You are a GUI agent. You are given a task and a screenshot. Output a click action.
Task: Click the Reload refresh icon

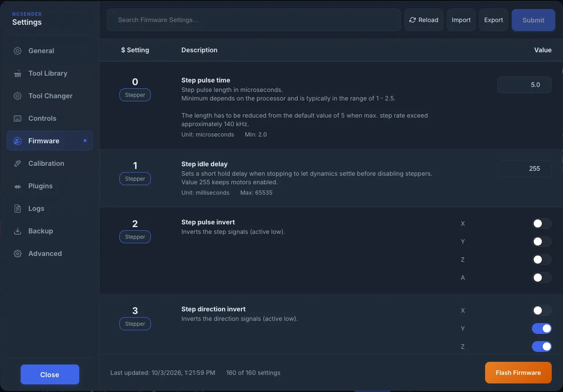[x=412, y=20]
